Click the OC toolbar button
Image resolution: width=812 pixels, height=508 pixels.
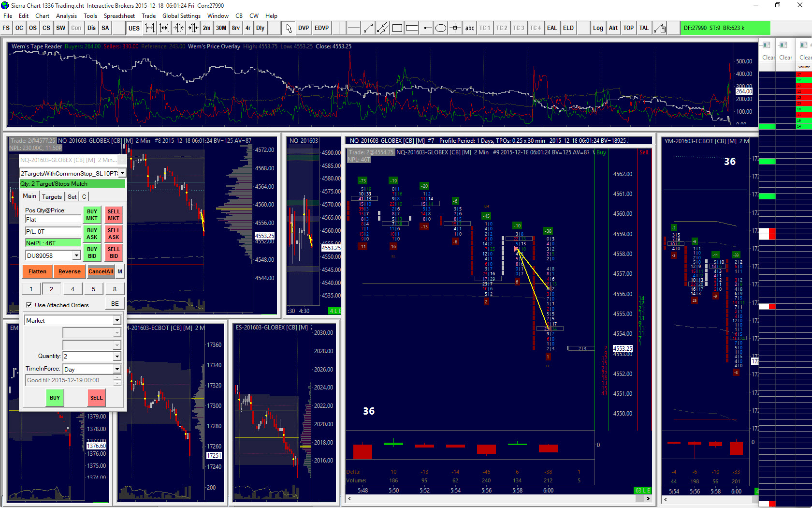click(19, 28)
